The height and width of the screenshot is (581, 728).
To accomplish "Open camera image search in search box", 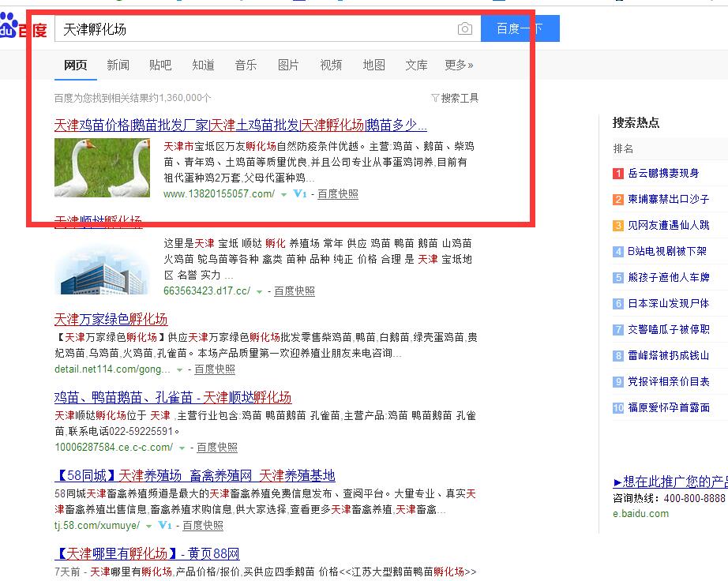I will pyautogui.click(x=465, y=28).
